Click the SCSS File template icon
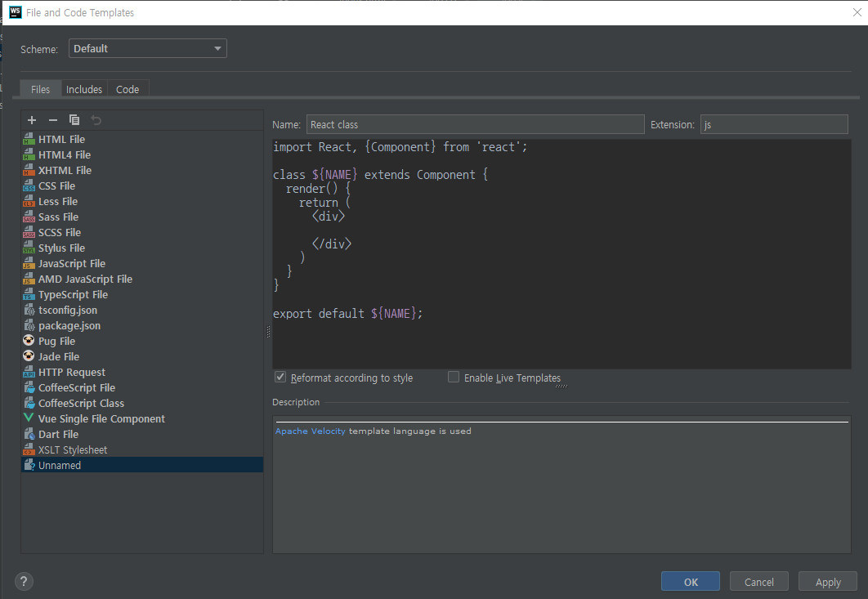 click(29, 232)
